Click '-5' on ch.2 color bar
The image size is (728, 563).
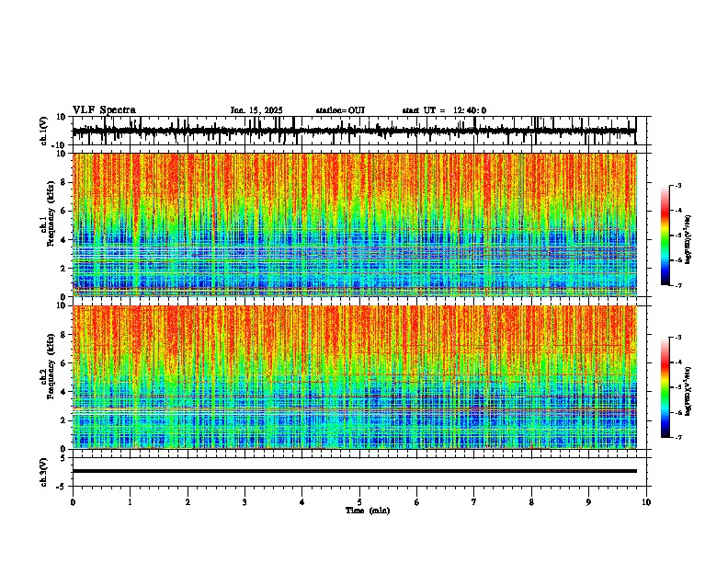coord(677,387)
